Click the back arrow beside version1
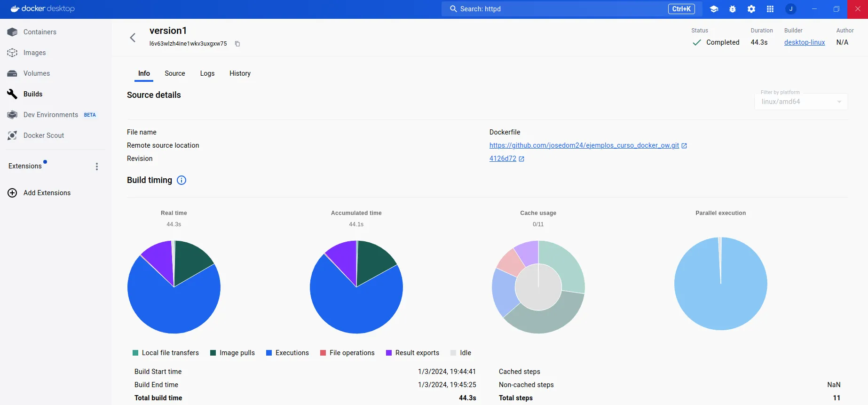Screen dimensions: 868x405 133,38
